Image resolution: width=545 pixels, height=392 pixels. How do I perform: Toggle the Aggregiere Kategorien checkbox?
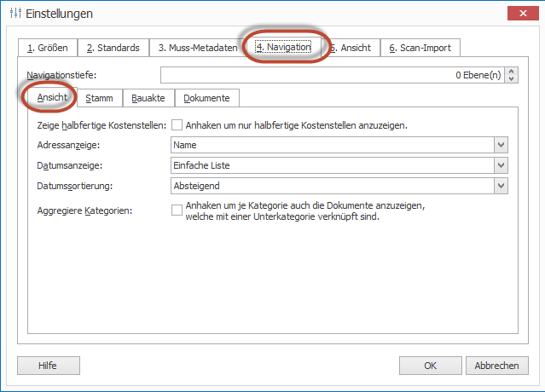pos(177,210)
